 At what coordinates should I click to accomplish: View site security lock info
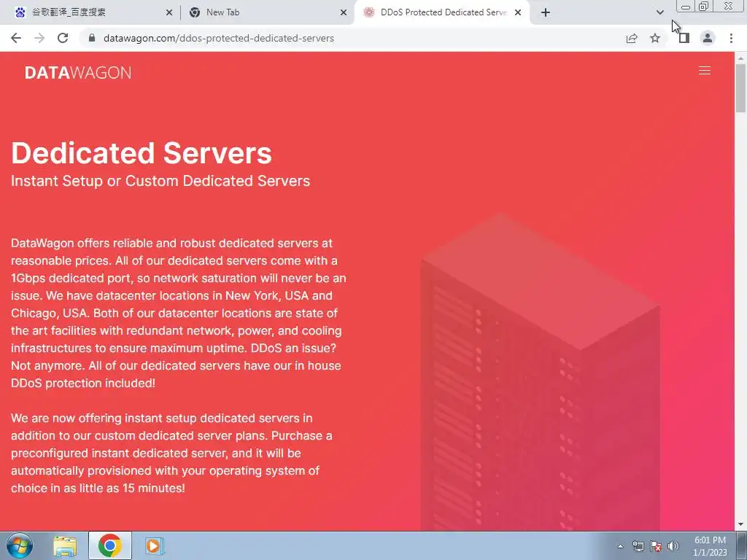pyautogui.click(x=93, y=38)
